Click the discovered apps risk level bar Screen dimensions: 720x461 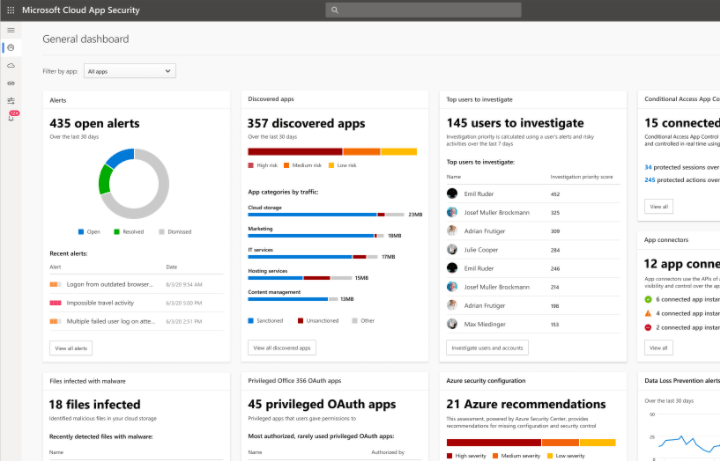click(x=332, y=152)
